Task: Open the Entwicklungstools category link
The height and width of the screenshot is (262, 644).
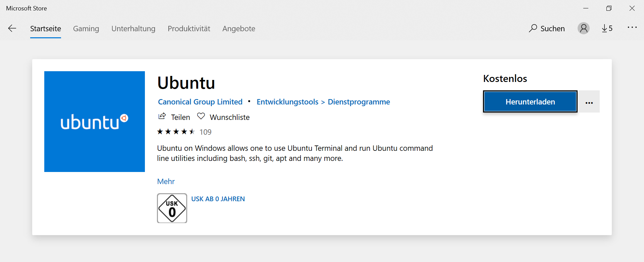Action: pyautogui.click(x=287, y=102)
